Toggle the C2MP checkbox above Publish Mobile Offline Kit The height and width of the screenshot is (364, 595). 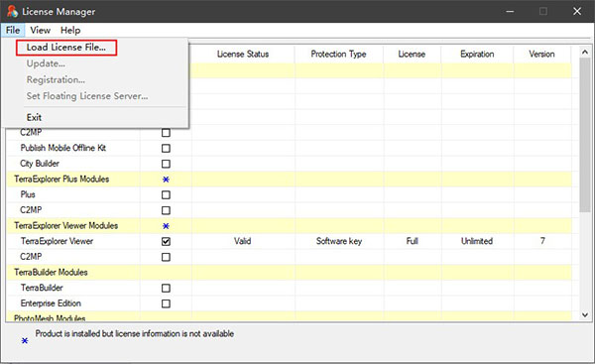coord(166,133)
